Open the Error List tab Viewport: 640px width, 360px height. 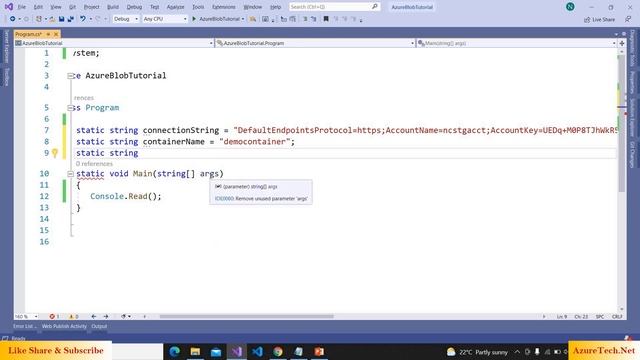(24, 326)
